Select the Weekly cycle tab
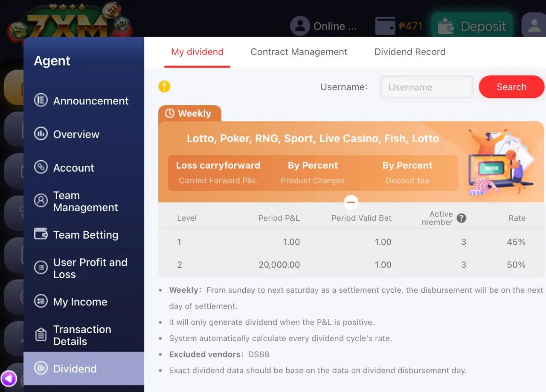Image resolution: width=546 pixels, height=392 pixels. [x=190, y=113]
